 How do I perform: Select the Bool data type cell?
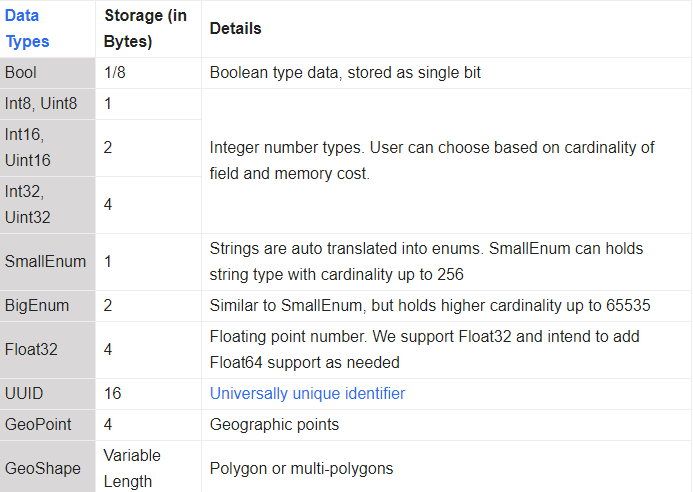pos(47,72)
